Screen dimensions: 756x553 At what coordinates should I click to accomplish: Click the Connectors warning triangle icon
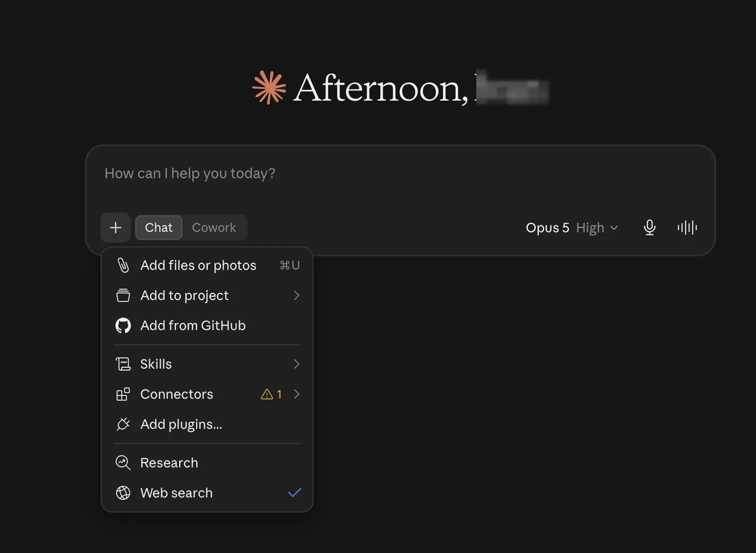[x=267, y=394]
